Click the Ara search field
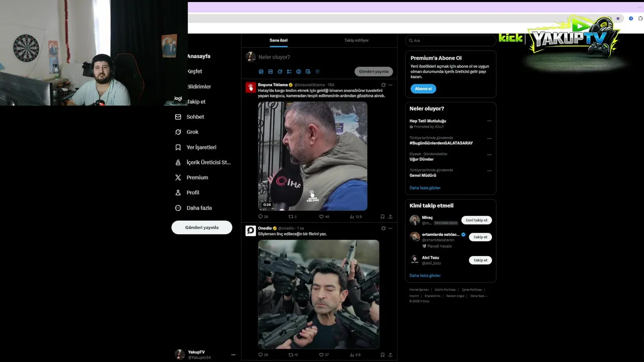 [451, 41]
